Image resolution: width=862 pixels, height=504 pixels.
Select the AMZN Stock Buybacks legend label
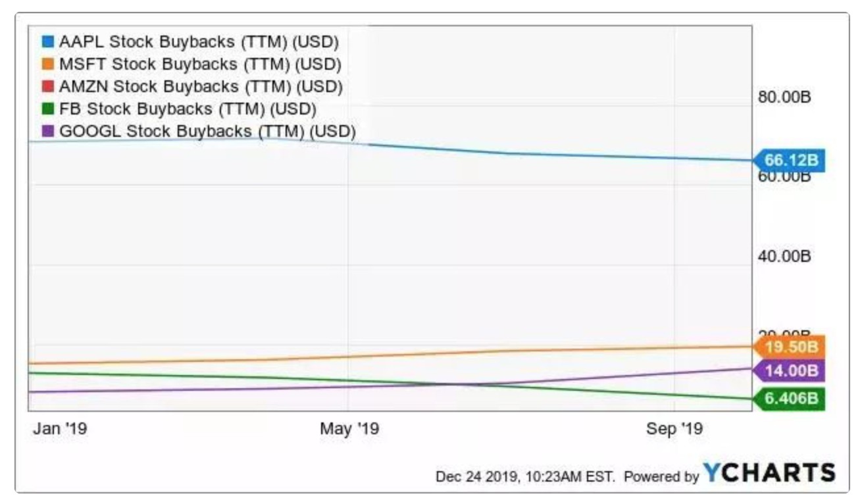(x=201, y=86)
